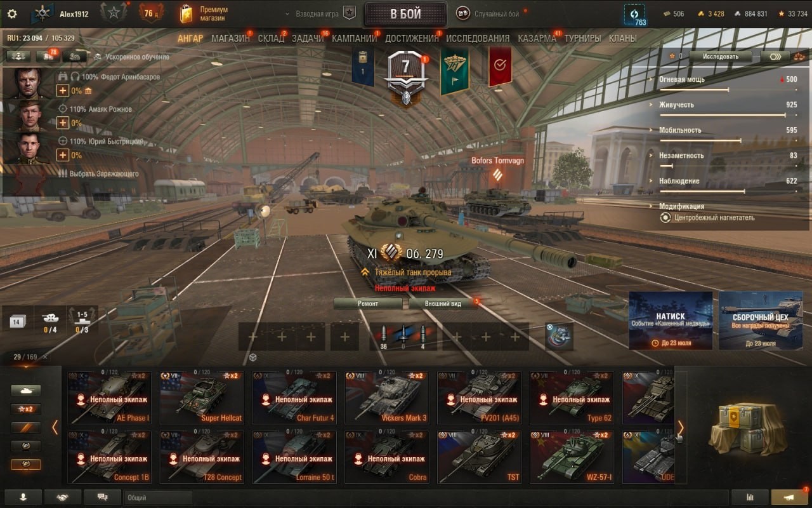Open the settings gear menu
This screenshot has width=812, height=508.
pyautogui.click(x=12, y=14)
